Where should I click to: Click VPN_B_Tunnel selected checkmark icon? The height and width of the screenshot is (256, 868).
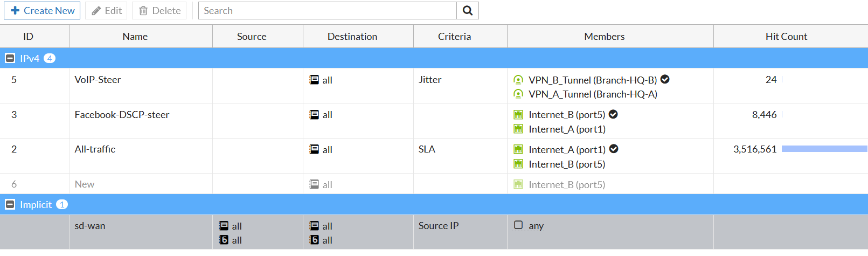pyautogui.click(x=665, y=79)
